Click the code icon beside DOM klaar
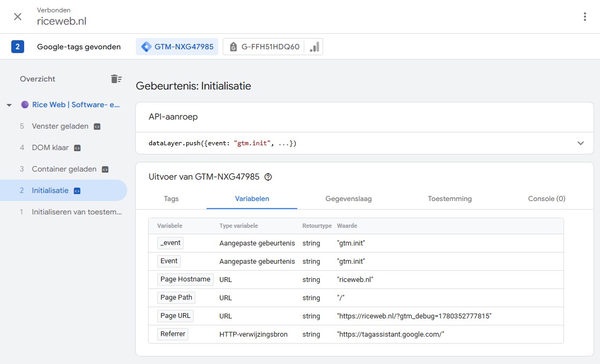The height and width of the screenshot is (364, 600). [77, 148]
